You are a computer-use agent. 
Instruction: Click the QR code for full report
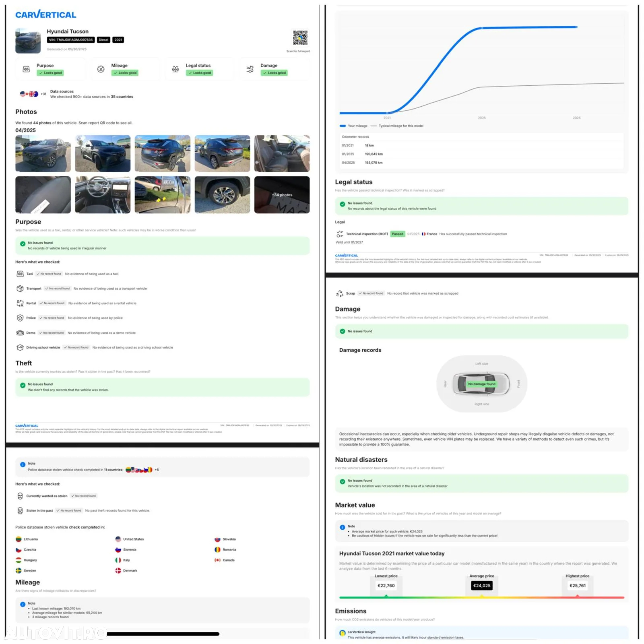pos(300,38)
